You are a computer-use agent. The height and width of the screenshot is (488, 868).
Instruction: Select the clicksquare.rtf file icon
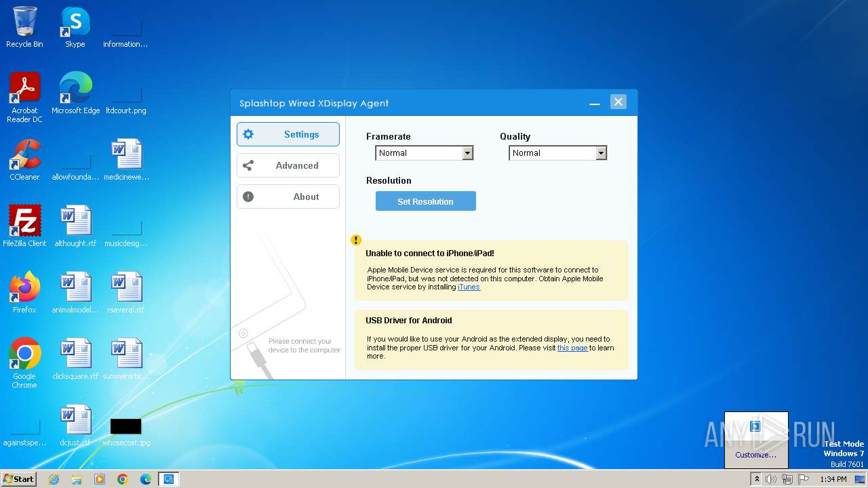tap(75, 359)
